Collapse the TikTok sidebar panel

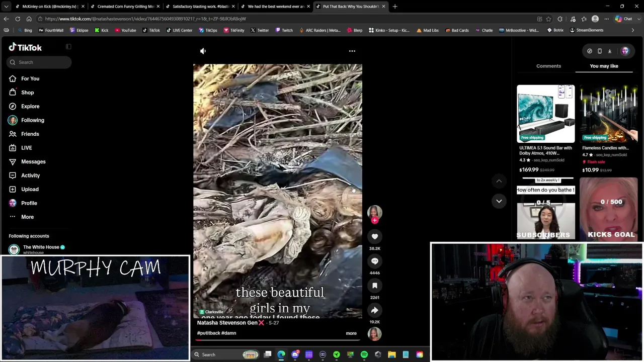[68, 47]
